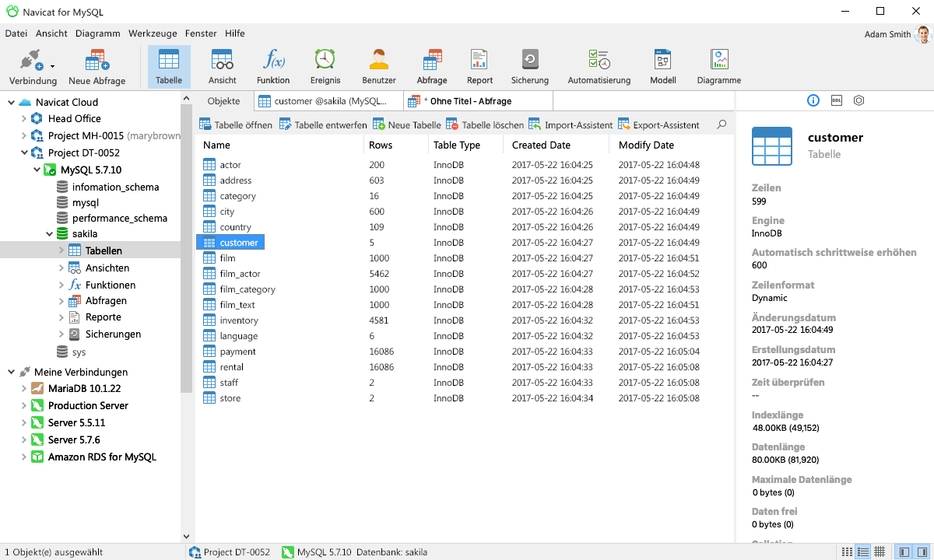Sort by the Modify Date column header
934x560 pixels.
(672, 145)
